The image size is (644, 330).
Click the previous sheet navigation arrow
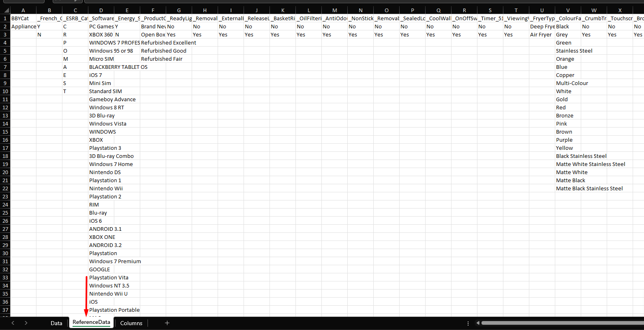point(13,323)
